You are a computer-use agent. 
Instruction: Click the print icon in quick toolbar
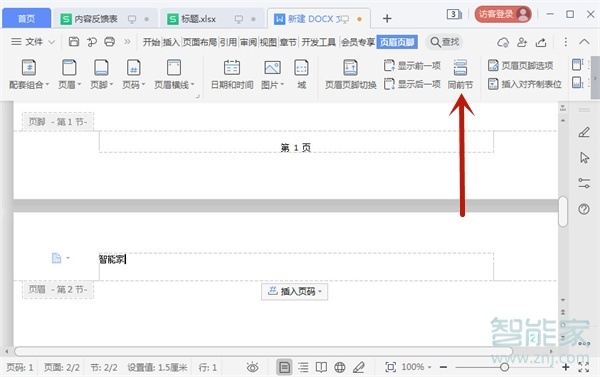[109, 41]
